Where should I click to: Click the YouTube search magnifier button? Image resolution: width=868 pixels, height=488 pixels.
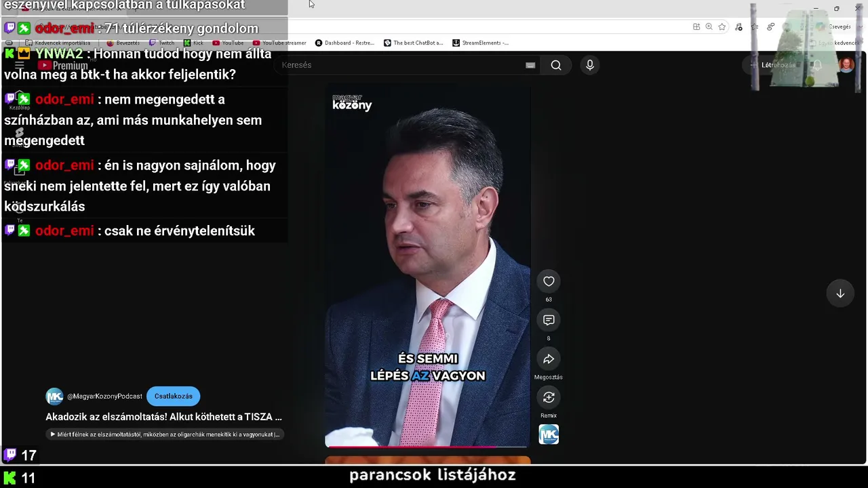(x=556, y=65)
